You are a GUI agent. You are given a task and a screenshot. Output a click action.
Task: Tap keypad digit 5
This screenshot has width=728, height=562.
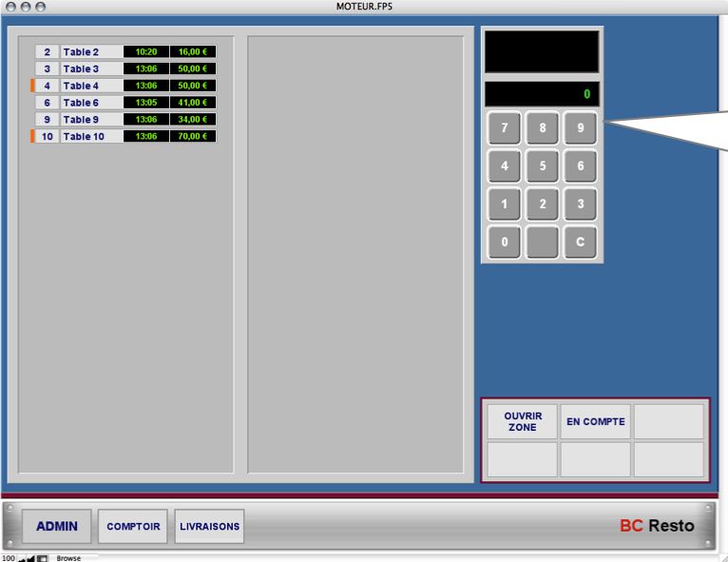tap(543, 165)
